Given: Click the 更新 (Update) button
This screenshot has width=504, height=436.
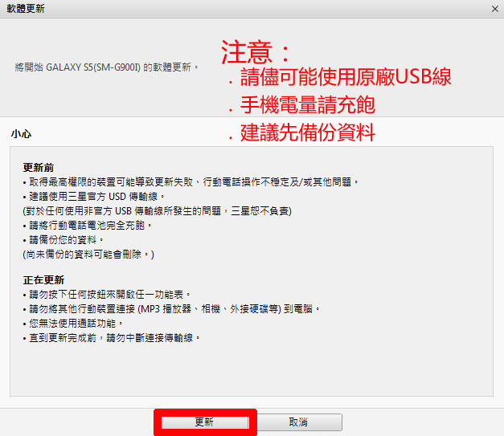Looking at the screenshot, I should click(x=204, y=422).
